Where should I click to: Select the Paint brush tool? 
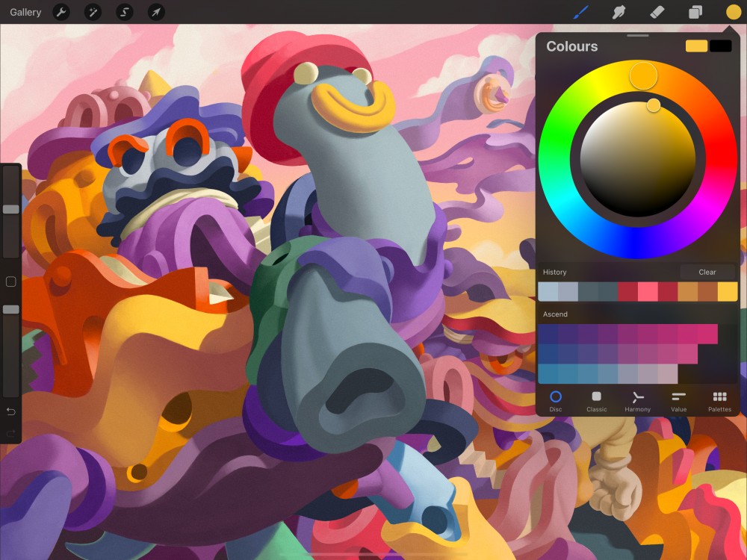[x=581, y=12]
